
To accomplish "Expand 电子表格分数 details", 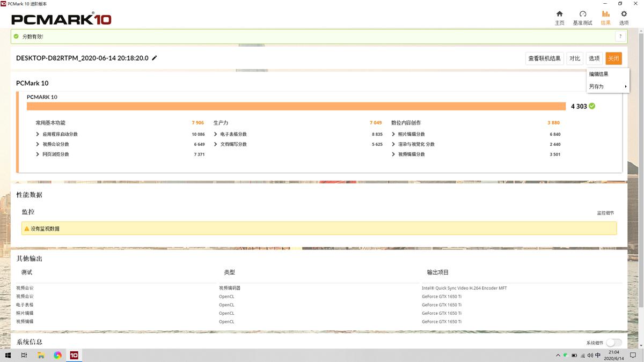I will point(216,134).
